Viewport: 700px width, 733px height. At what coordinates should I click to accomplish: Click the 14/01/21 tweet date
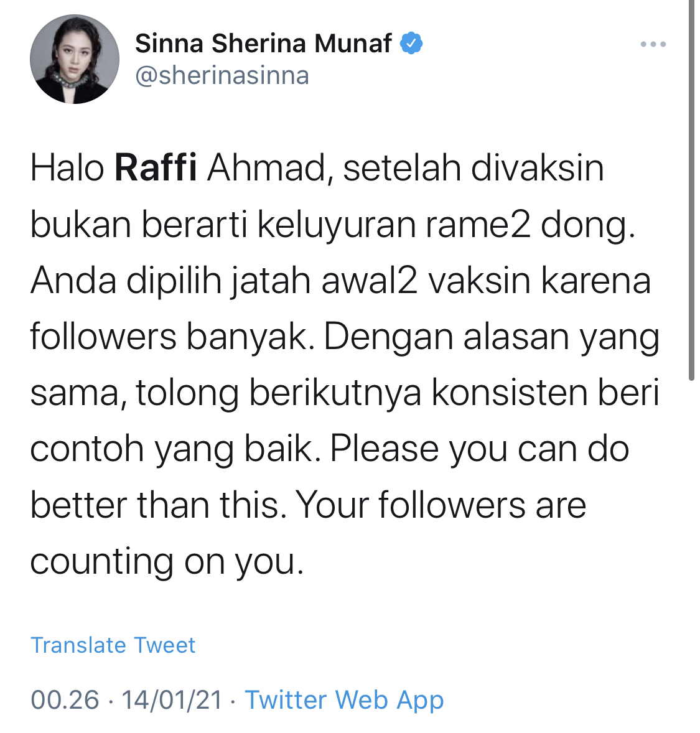click(172, 700)
